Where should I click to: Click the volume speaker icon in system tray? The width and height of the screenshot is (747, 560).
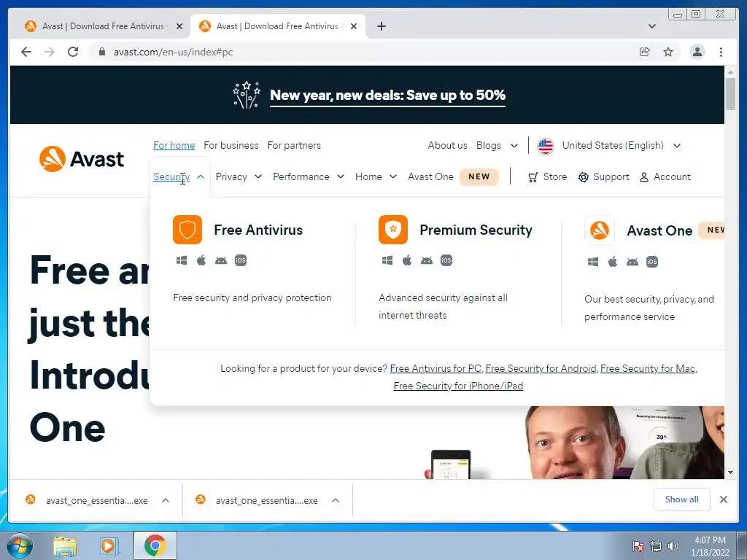point(673,546)
